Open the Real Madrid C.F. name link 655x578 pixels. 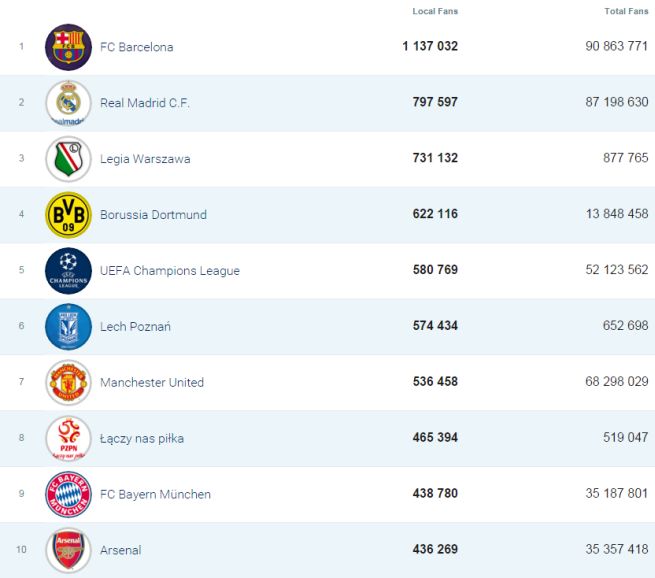click(x=144, y=103)
